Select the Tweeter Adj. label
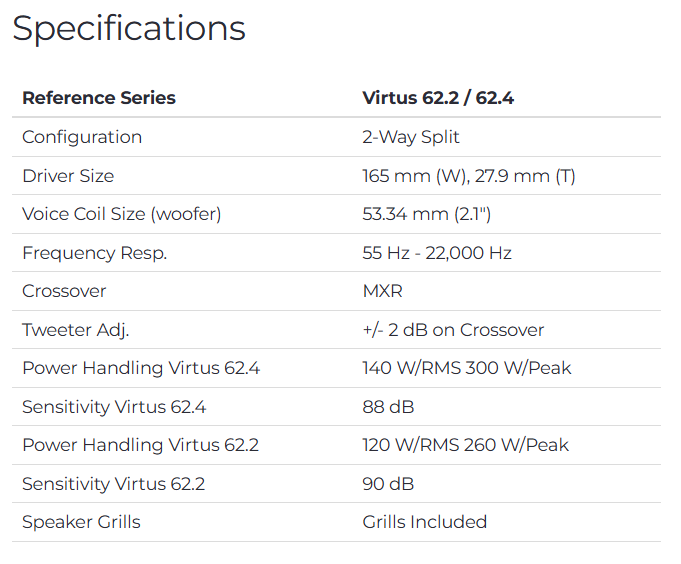The height and width of the screenshot is (564, 681). click(76, 330)
